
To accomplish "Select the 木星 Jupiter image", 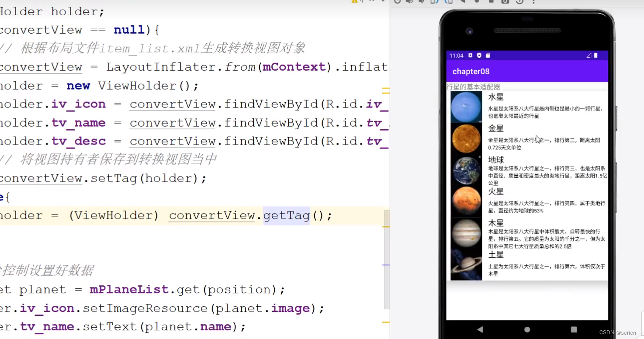I will pos(466,233).
